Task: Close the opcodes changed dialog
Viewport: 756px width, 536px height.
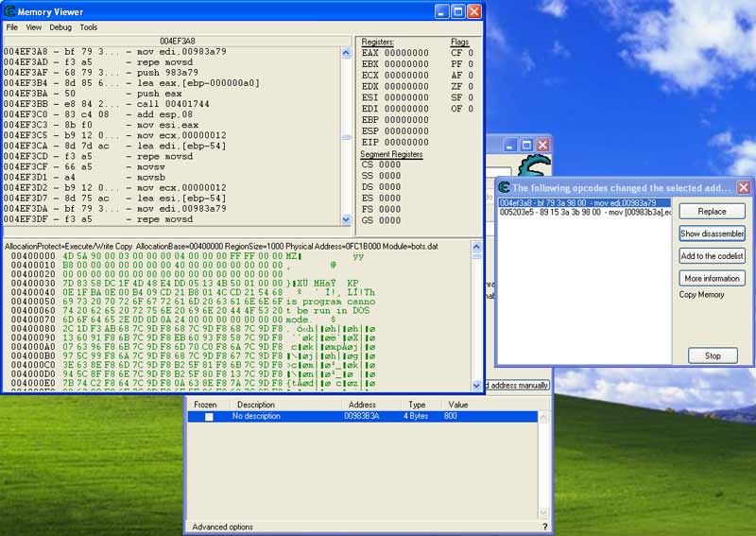Action: point(744,187)
